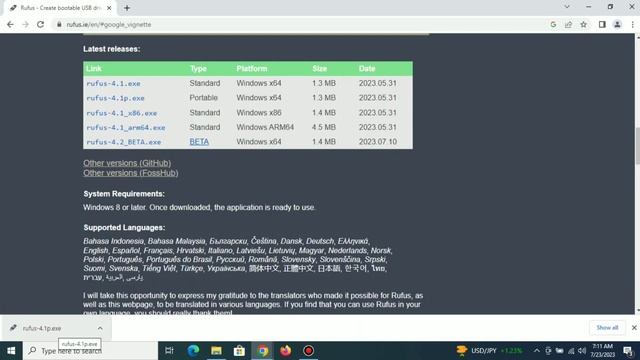This screenshot has width=640, height=360.
Task: Launch Microsoft Edge from the taskbar
Action: (193, 351)
